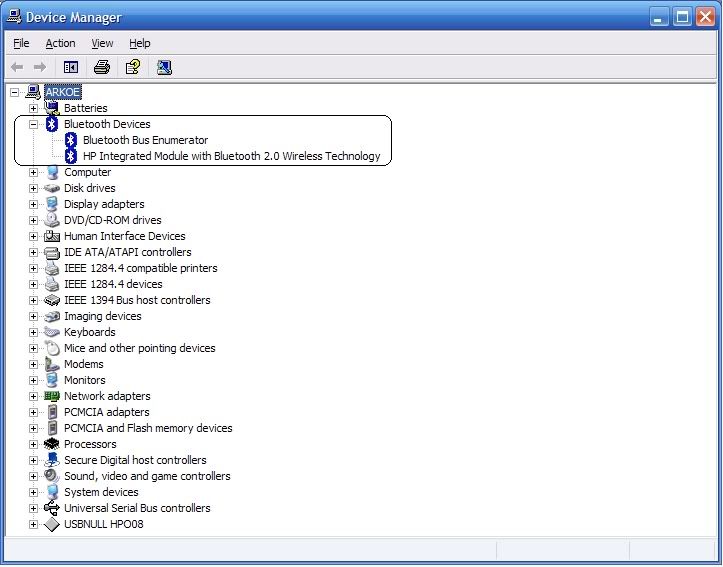Click the Back arrow toolbar button

click(x=17, y=67)
